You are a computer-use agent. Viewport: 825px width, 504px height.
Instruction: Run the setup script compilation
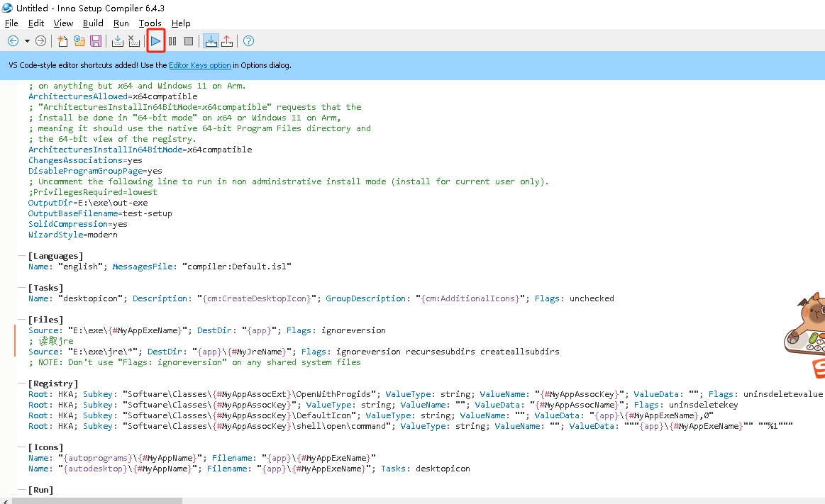tap(155, 40)
